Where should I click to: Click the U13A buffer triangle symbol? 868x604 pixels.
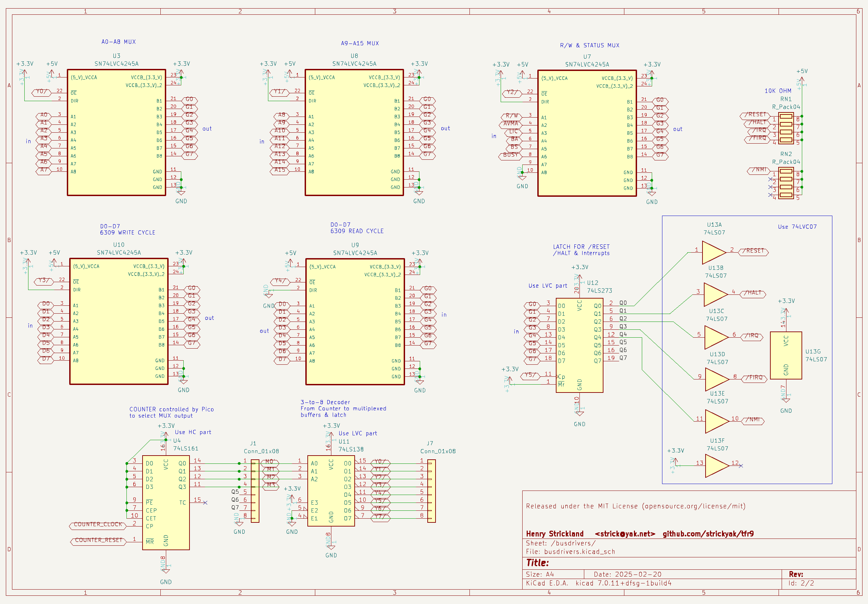[714, 252]
